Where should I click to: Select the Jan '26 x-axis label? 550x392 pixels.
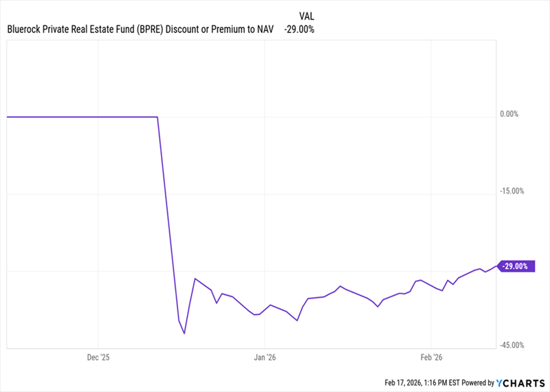click(264, 358)
